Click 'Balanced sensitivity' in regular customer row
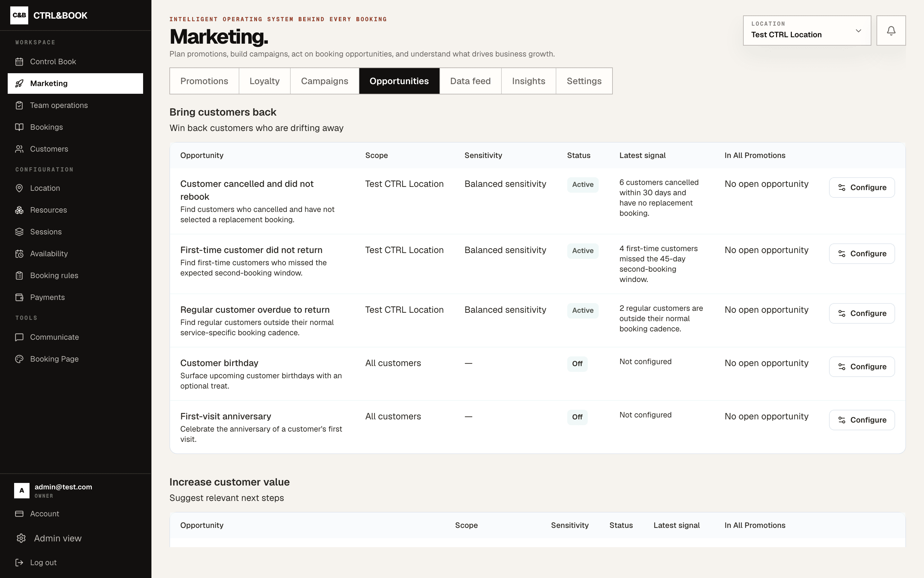Image resolution: width=924 pixels, height=578 pixels. [505, 310]
